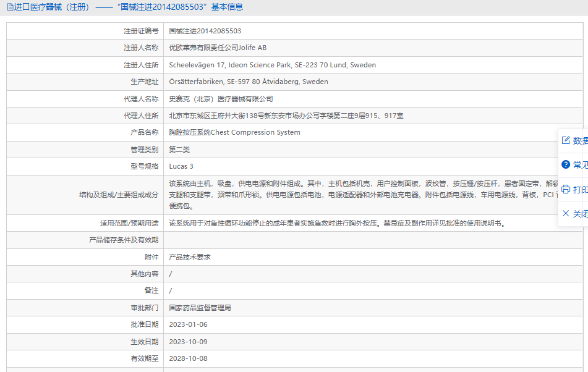Click the 审批部门 row label
Image resolution: width=588 pixels, height=372 pixels.
point(145,308)
